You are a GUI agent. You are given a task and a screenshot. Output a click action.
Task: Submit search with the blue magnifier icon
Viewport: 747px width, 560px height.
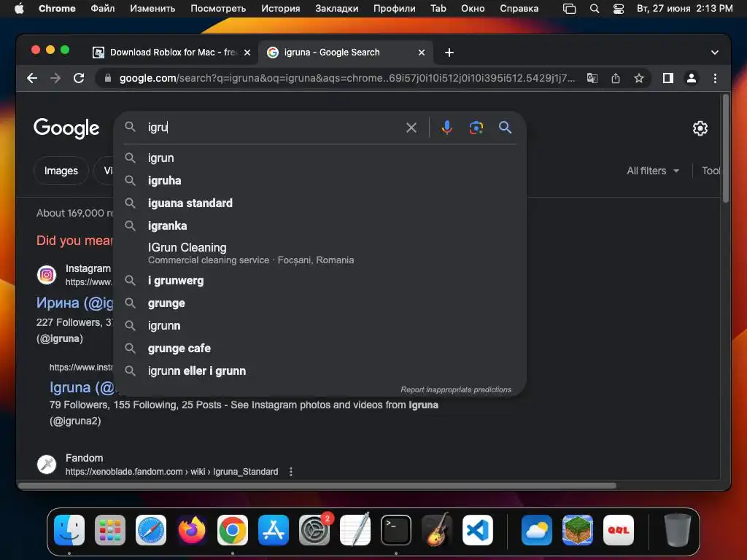(505, 127)
